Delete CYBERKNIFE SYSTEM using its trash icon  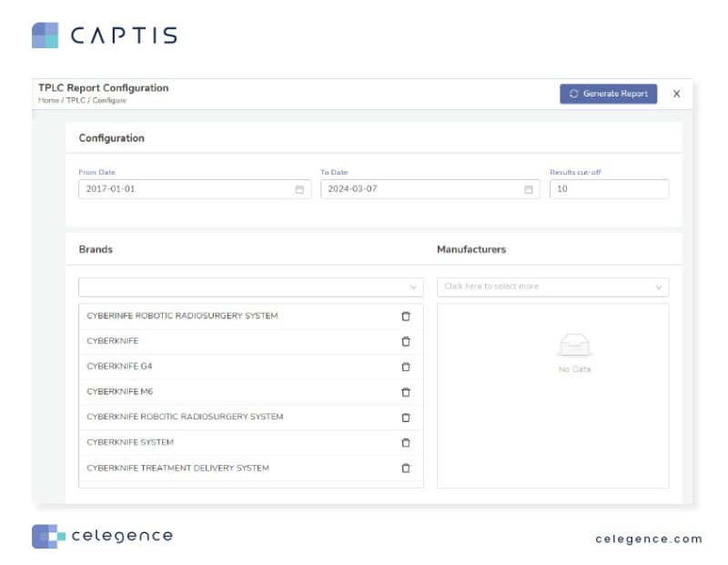(x=406, y=442)
